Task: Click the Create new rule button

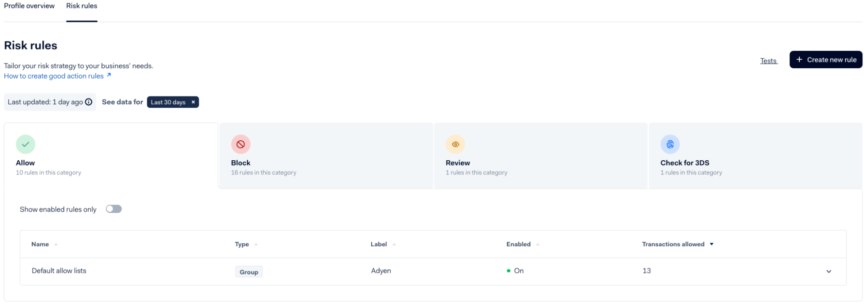Action: (x=826, y=59)
